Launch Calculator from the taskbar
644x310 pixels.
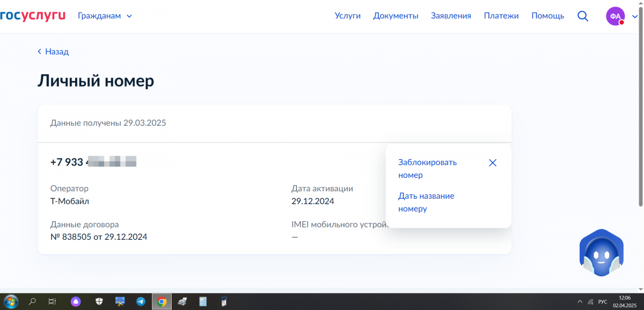203,301
